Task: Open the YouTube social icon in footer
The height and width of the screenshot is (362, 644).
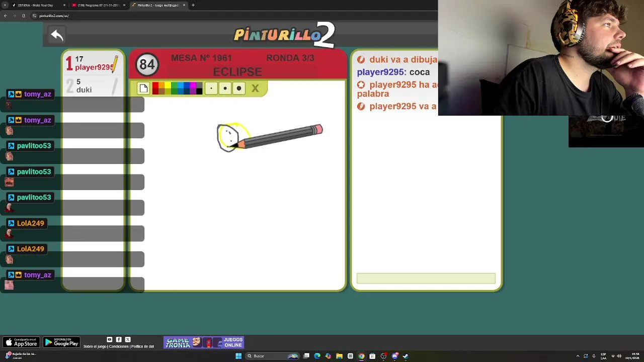Action: point(109,339)
